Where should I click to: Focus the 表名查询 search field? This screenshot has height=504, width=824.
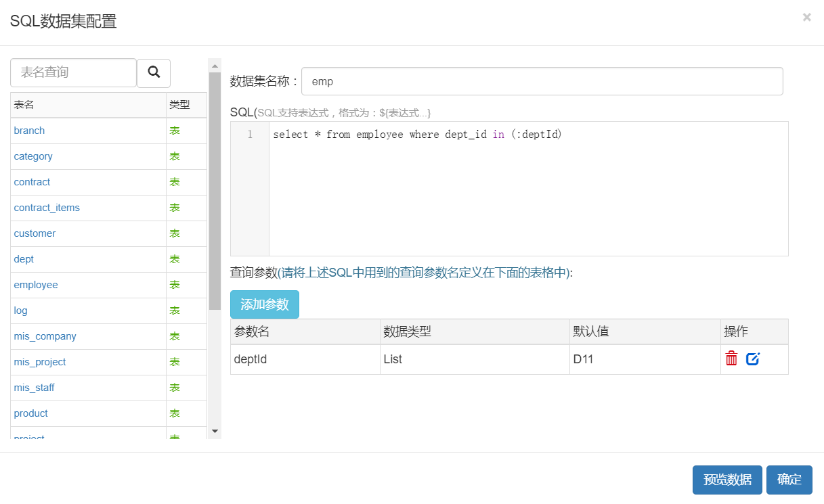click(73, 72)
